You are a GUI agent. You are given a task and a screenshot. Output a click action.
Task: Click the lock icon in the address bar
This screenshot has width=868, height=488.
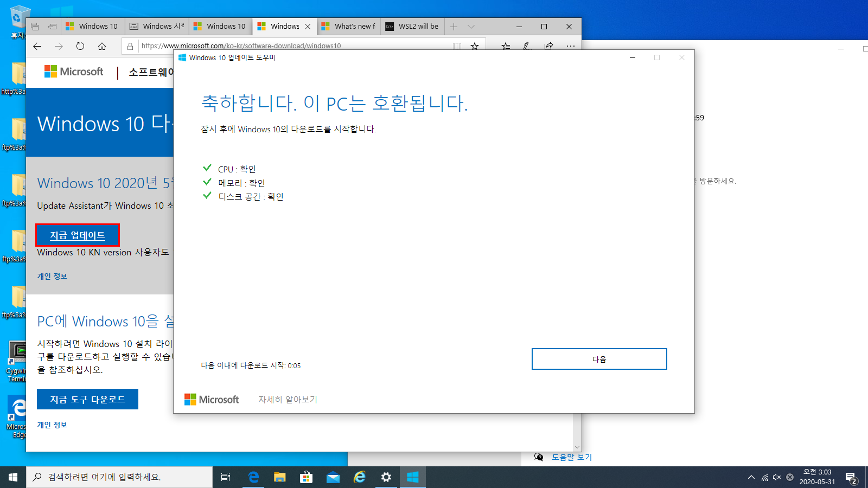(x=130, y=46)
